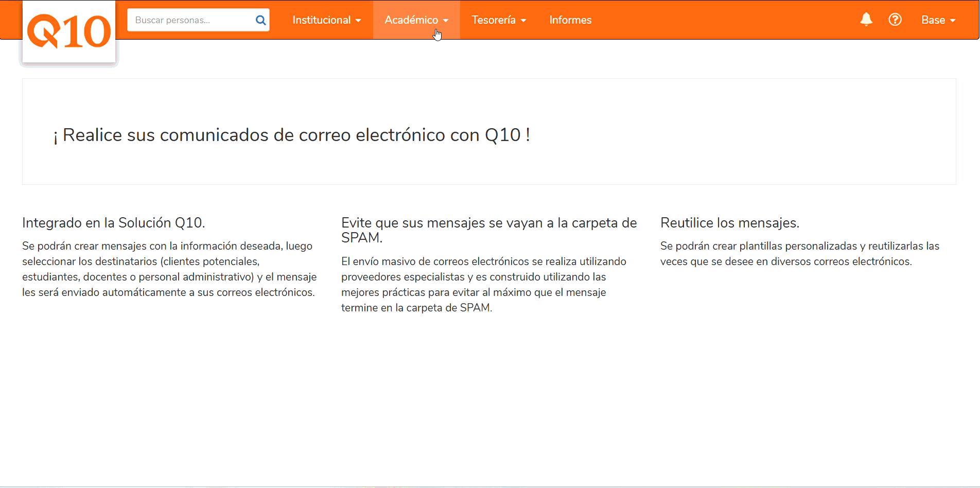Click the paragraph starting 'El envío masivo'
Screen dimensions: 980x488
(484, 285)
